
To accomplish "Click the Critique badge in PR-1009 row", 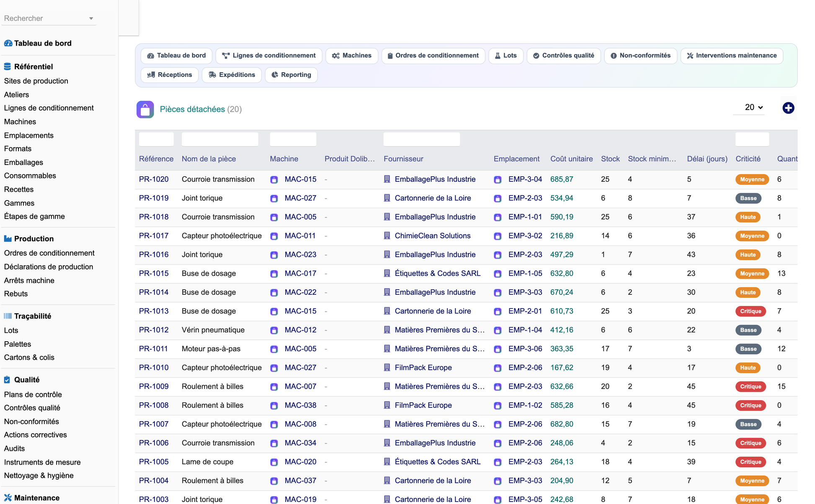I will click(751, 386).
